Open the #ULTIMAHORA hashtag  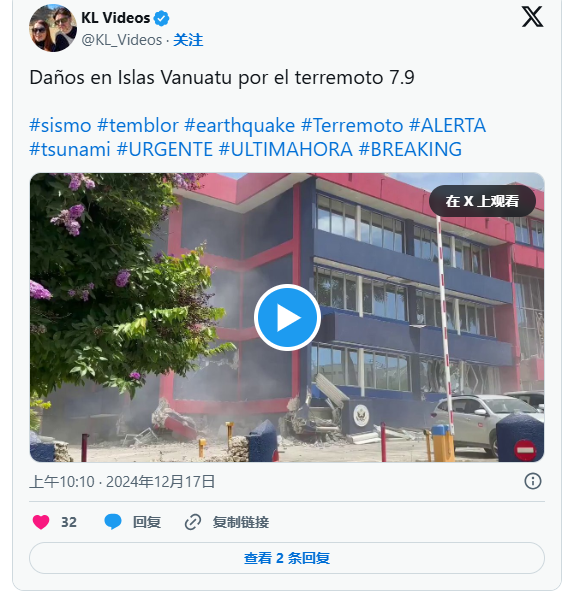[286, 149]
